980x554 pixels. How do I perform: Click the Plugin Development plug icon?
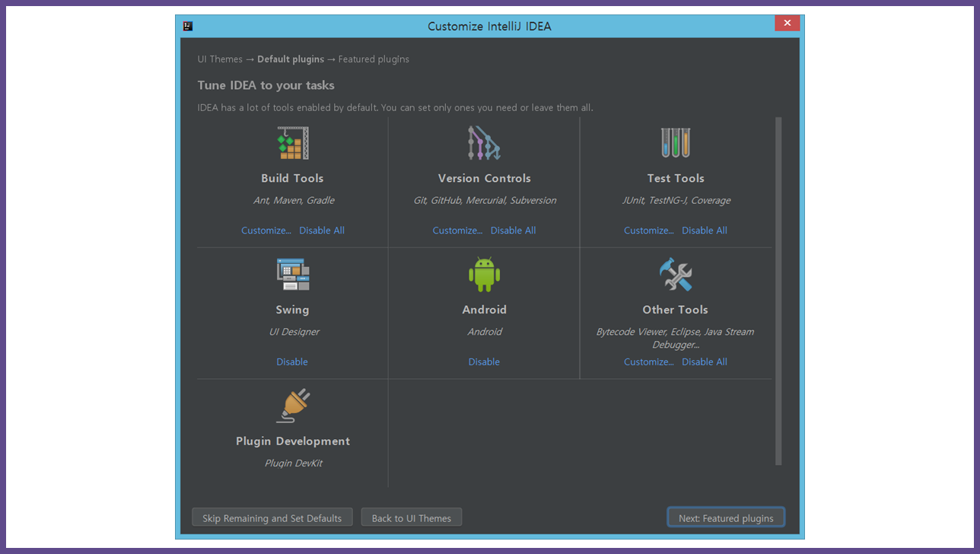click(x=294, y=406)
